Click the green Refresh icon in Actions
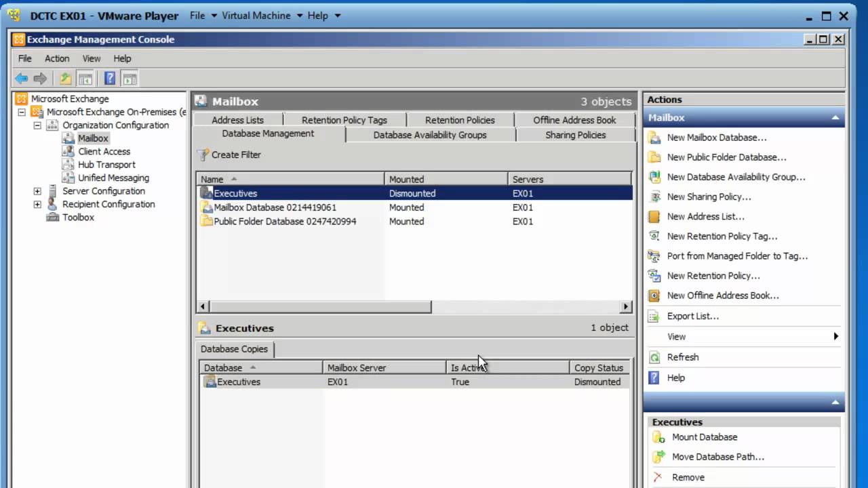Image resolution: width=868 pixels, height=488 pixels. [x=654, y=357]
